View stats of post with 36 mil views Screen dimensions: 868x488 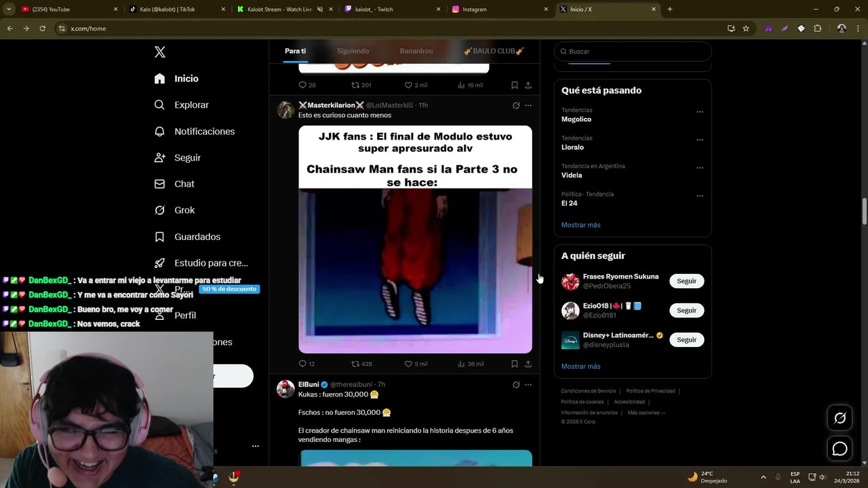pos(470,364)
